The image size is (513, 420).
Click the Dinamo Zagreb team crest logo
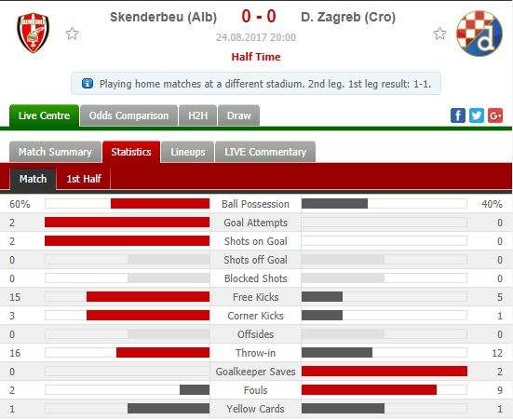tap(479, 34)
